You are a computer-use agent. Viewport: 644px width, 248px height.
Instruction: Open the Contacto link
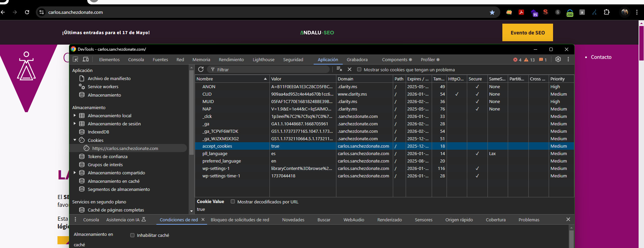(x=601, y=57)
